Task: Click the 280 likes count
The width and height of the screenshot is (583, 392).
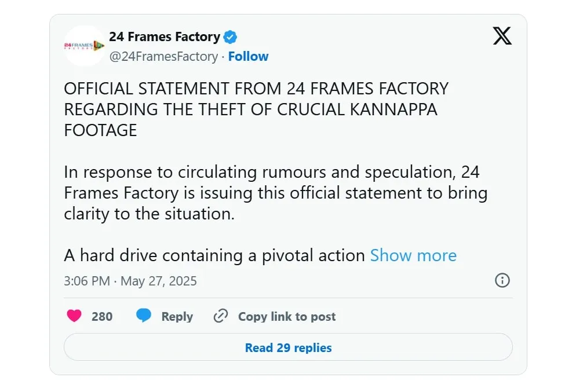Action: coord(102,317)
